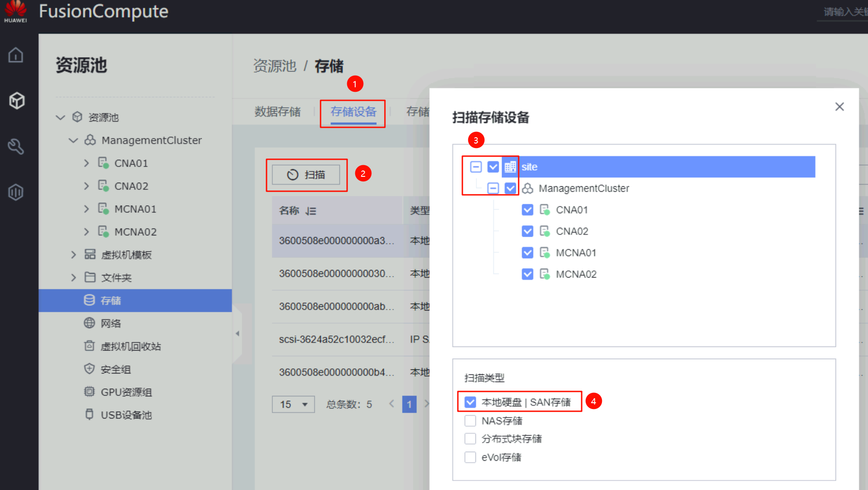
Task: Switch to the 数据存储 tab
Action: click(277, 112)
